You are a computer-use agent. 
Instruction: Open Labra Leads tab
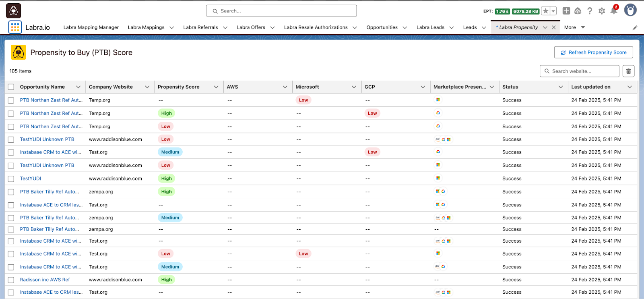430,27
